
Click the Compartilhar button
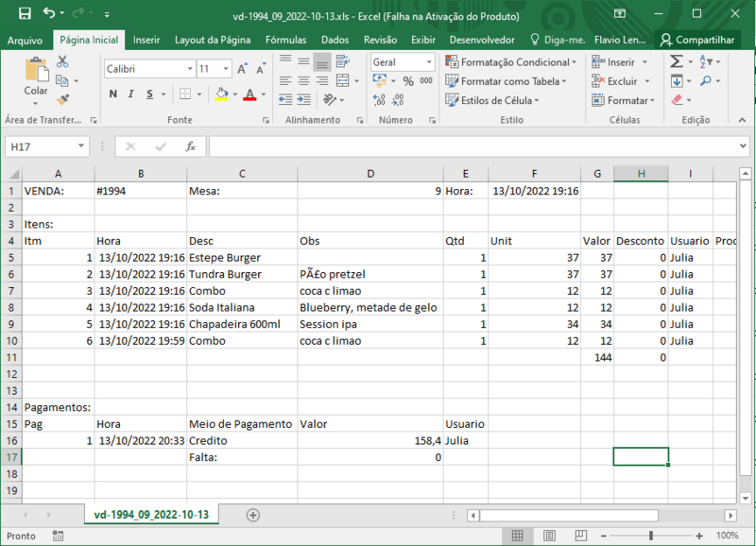tap(697, 40)
